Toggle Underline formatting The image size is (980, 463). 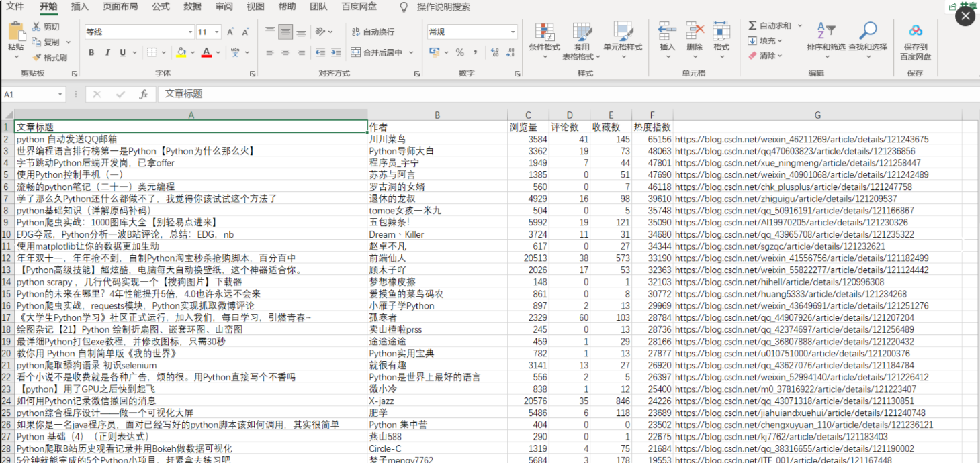pos(122,52)
